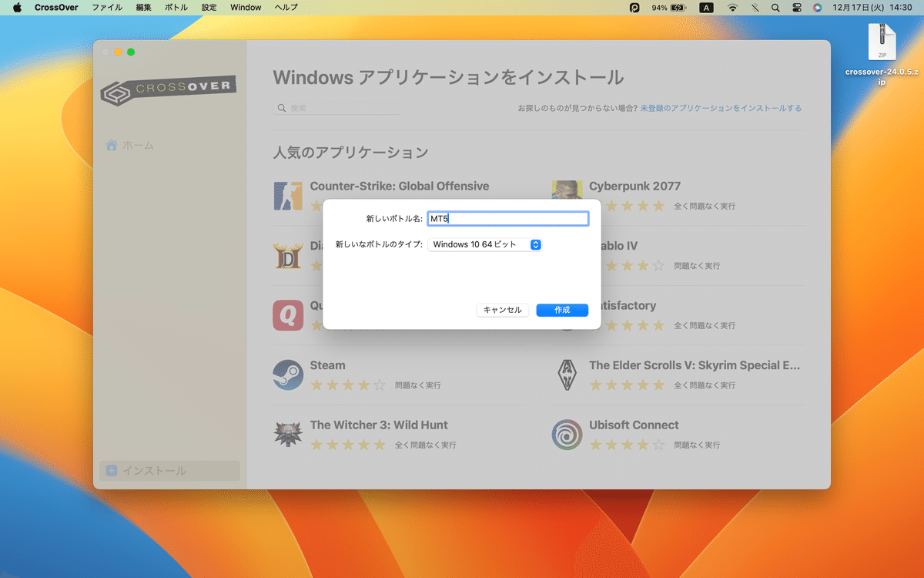Screen dimensions: 924x578
Task: Click the 作成 button
Action: 562,310
